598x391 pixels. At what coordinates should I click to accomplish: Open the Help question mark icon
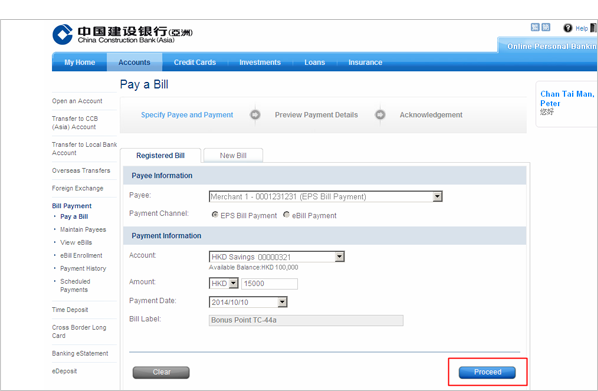coord(567,28)
